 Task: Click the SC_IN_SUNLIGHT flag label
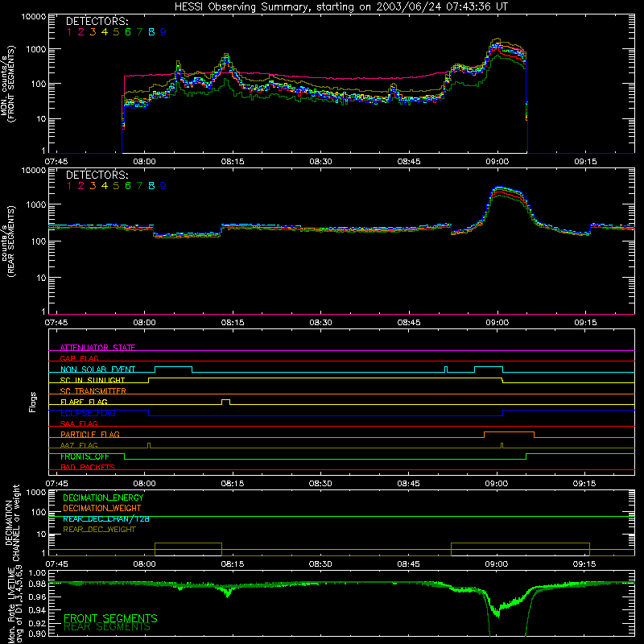93,380
